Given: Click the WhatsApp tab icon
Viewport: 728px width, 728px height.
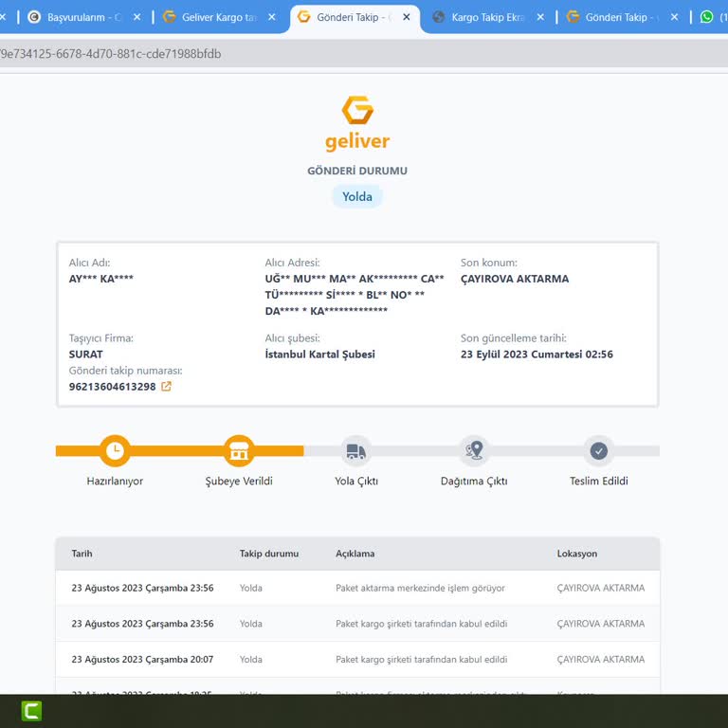Looking at the screenshot, I should click(x=706, y=17).
